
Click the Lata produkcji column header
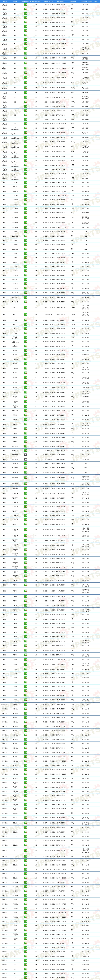pyautogui.click(x=48, y=2)
